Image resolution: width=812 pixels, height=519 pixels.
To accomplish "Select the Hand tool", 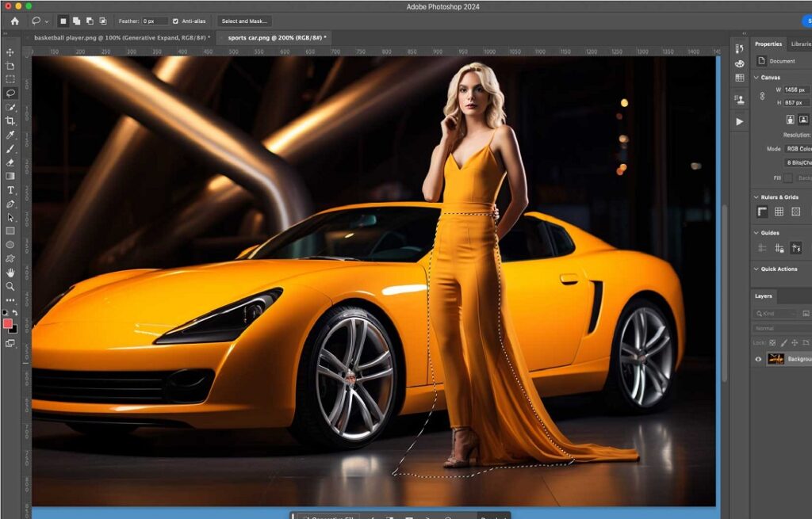I will click(10, 273).
